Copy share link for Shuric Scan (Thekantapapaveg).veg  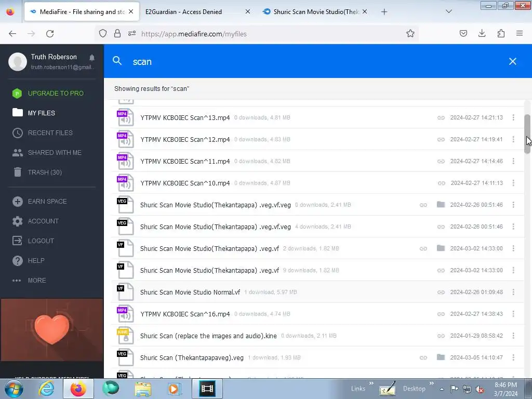click(423, 357)
